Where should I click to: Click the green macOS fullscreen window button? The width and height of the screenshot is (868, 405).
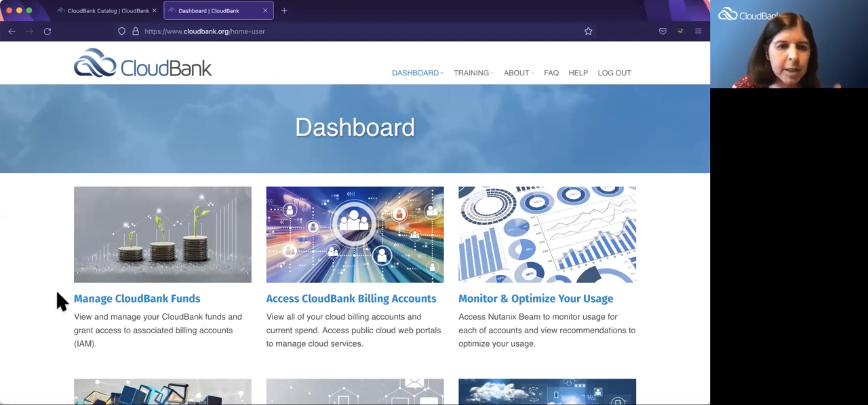tap(29, 11)
